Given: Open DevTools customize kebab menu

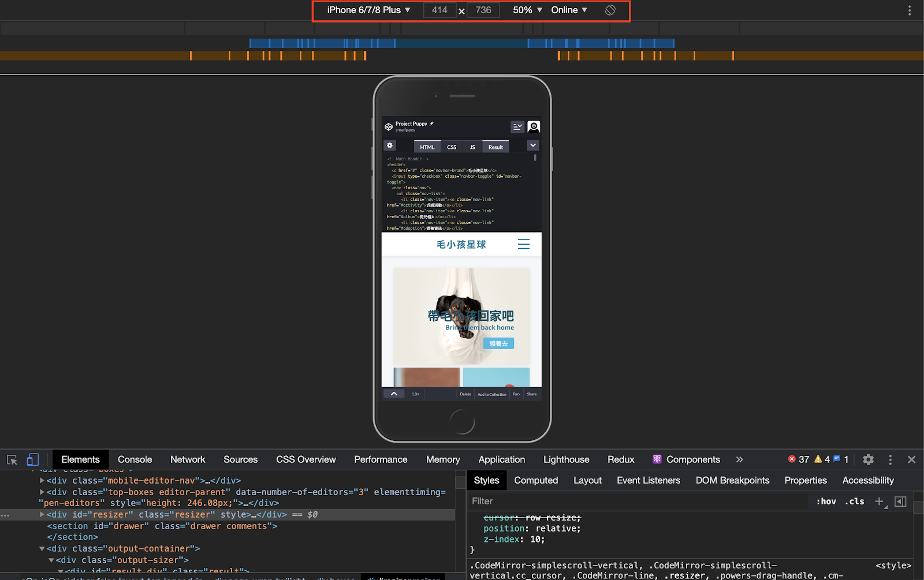Looking at the screenshot, I should tap(890, 459).
